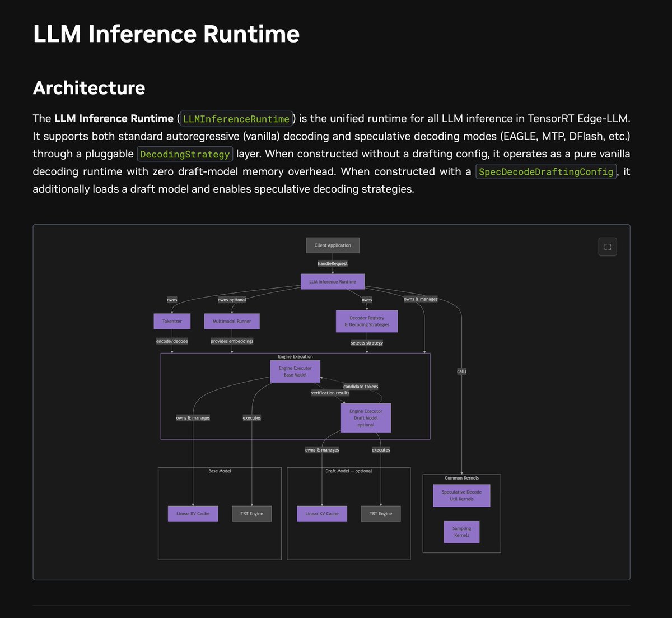Click Decoder Registry & Decoding Strategies node
Image resolution: width=672 pixels, height=618 pixels.
click(x=367, y=322)
